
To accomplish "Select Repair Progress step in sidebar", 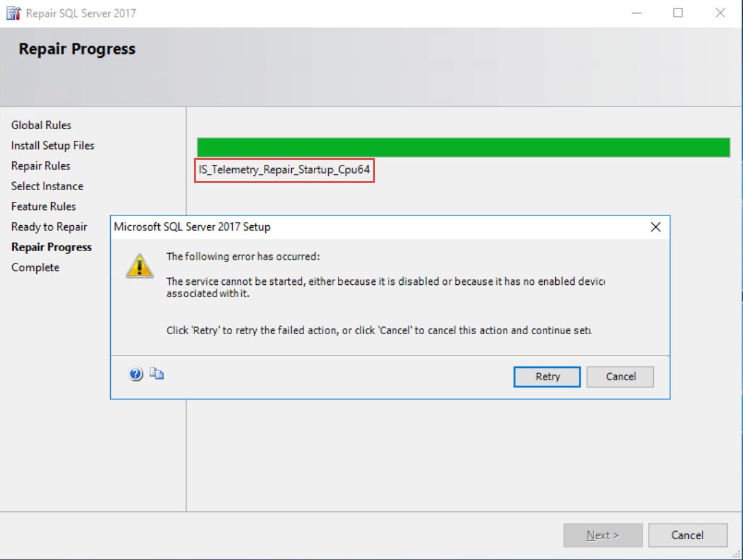I will pos(52,247).
